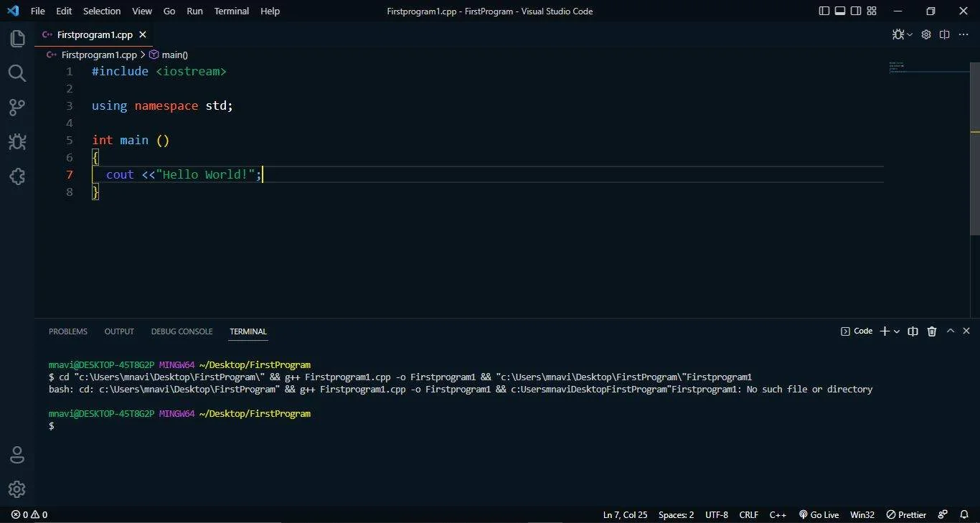Open the Source Control view
Viewport: 980px width, 523px height.
tap(17, 108)
